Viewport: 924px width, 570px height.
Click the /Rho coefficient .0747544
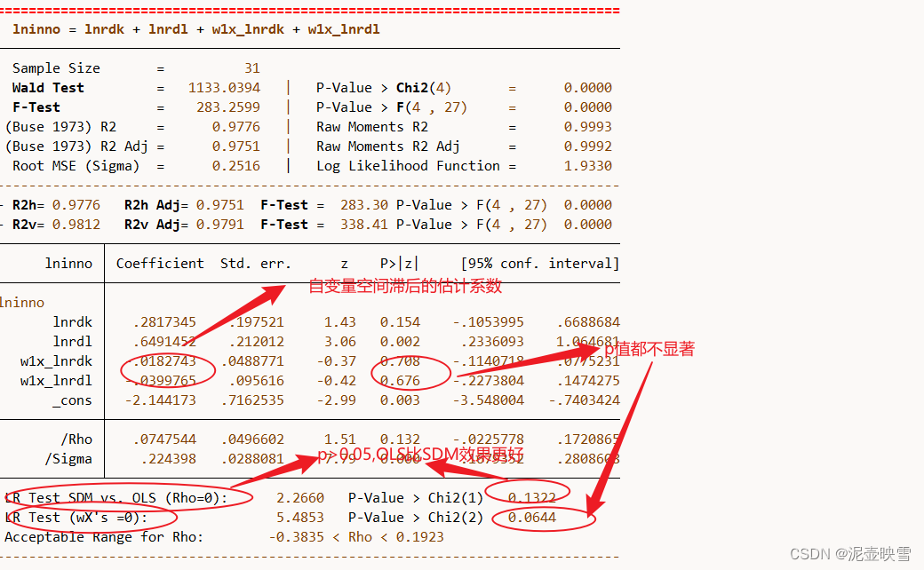(164, 439)
